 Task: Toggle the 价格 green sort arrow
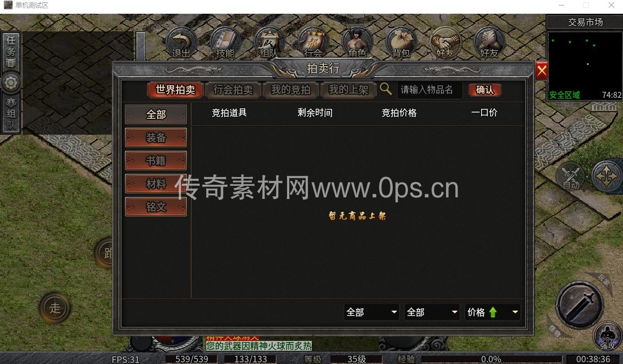tap(493, 312)
